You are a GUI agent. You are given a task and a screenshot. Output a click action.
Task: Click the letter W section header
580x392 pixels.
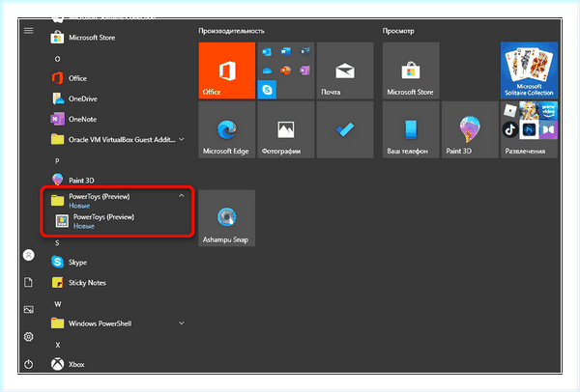coord(58,304)
